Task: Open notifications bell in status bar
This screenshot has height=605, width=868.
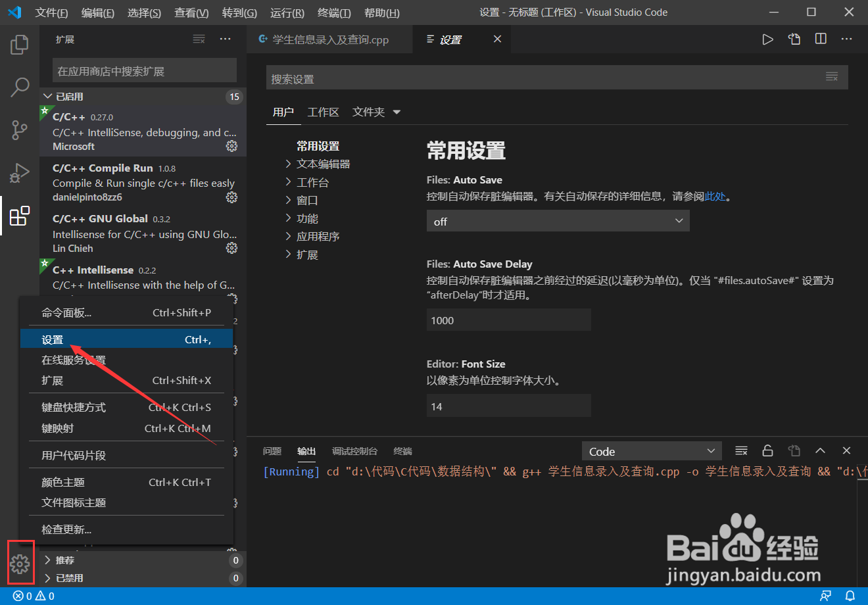Action: (x=850, y=596)
